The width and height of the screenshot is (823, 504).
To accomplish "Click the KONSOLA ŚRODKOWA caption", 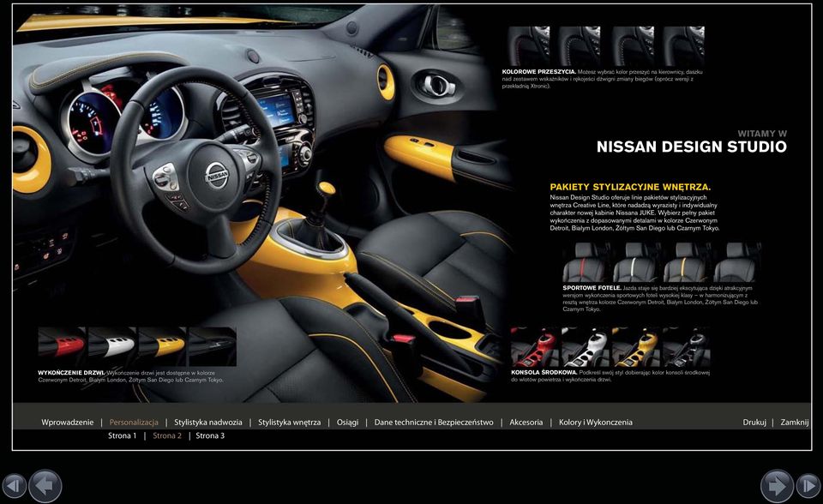I will pyautogui.click(x=544, y=372).
